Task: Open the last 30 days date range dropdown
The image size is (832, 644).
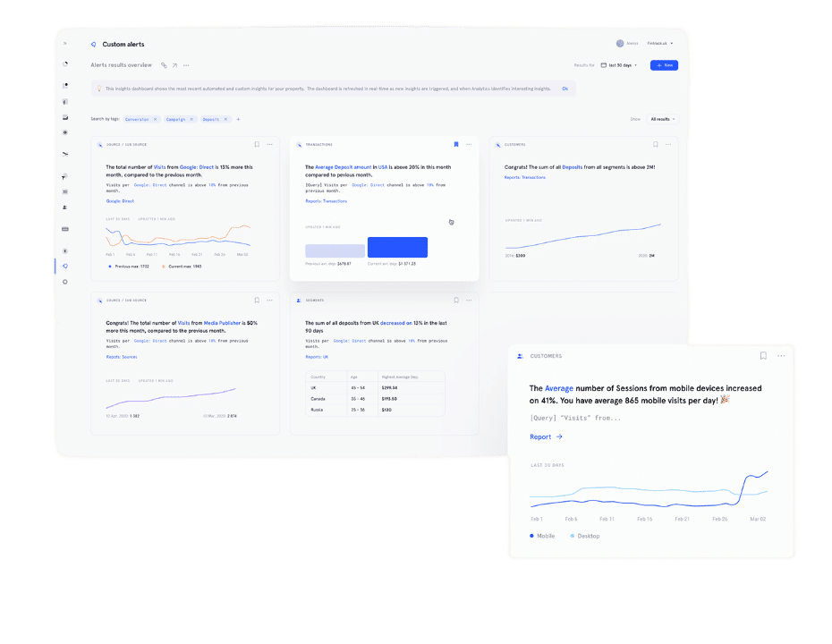Action: tap(620, 65)
